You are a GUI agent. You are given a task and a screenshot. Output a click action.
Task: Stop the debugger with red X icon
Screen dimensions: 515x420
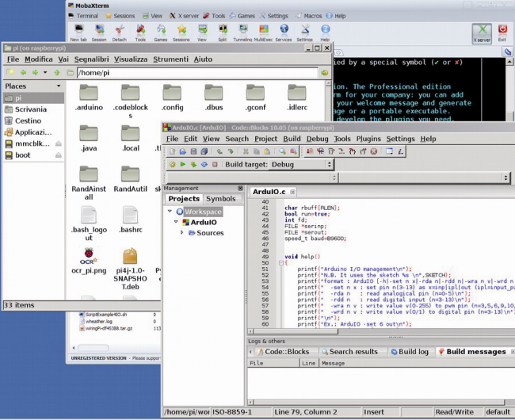(374, 151)
